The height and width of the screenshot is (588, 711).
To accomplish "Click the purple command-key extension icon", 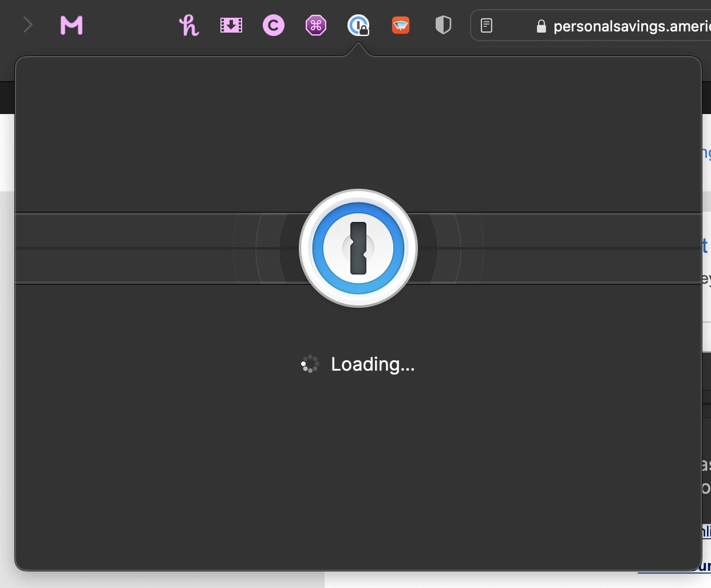I will 316,25.
